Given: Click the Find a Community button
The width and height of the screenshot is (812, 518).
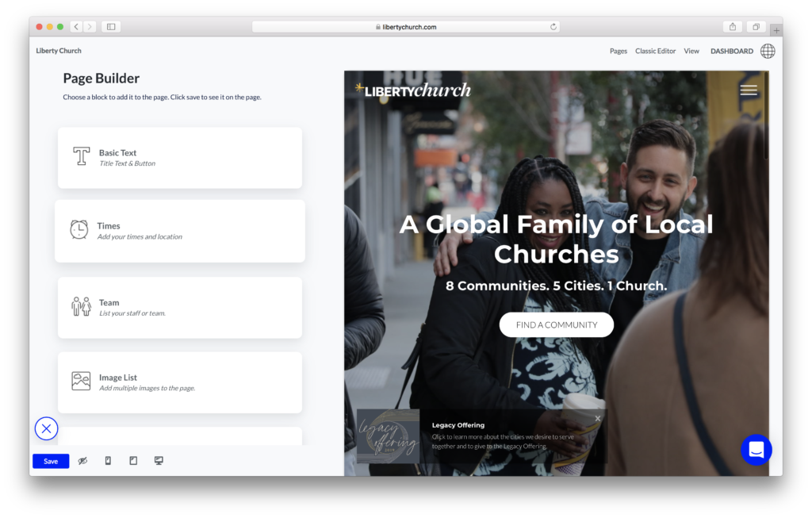Looking at the screenshot, I should [556, 324].
